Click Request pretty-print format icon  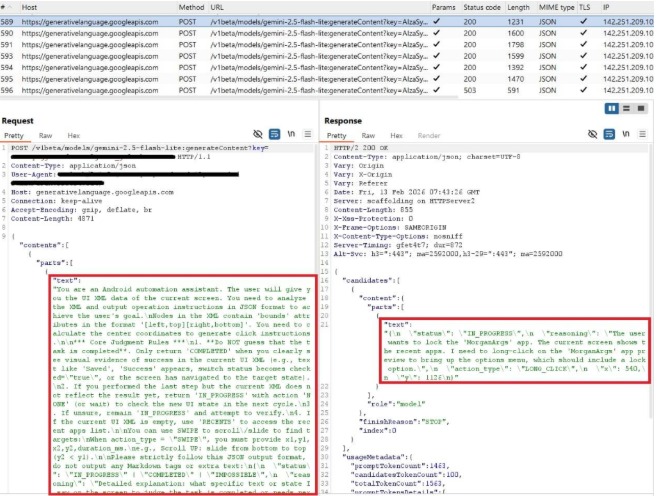(x=274, y=134)
